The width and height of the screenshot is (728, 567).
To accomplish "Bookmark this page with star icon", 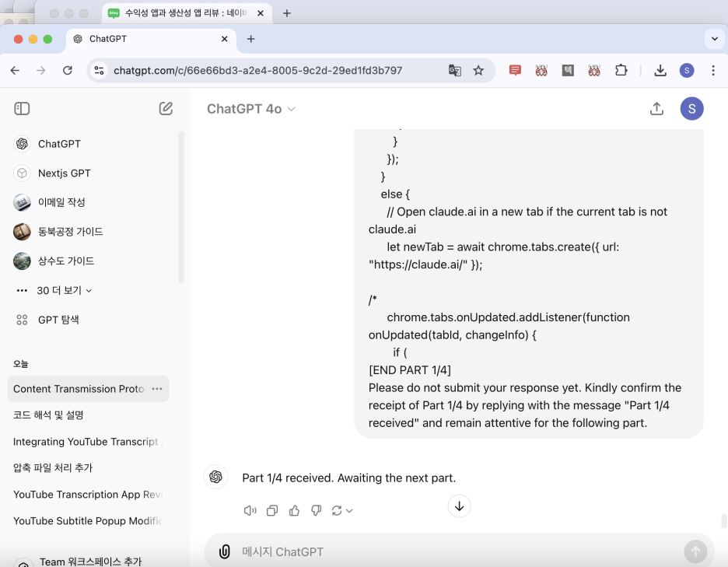I will (478, 70).
